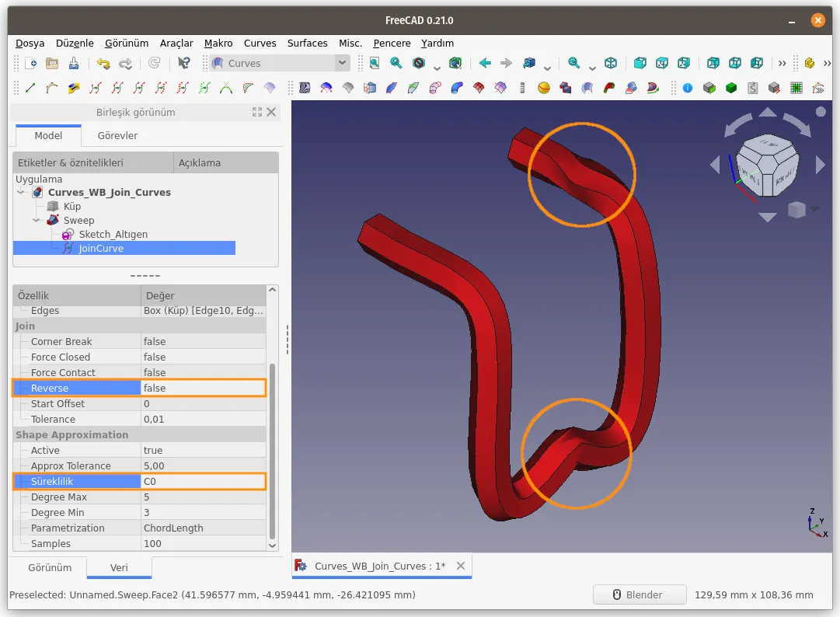Rotate view with navigation cube right arrow

820,165
